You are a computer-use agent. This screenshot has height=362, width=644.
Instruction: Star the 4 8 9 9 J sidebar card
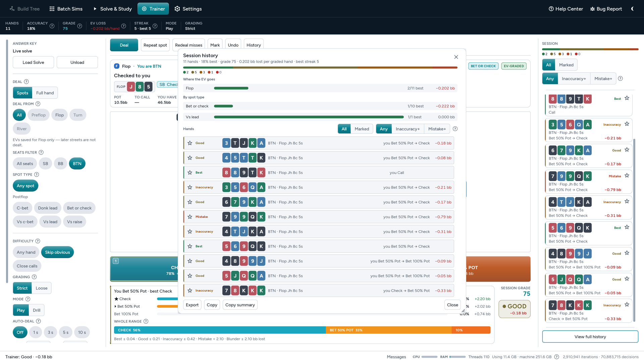[x=627, y=253]
